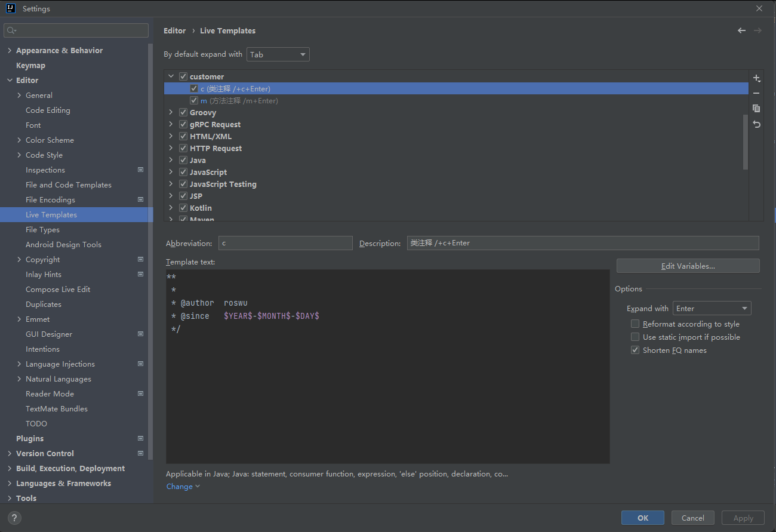
Task: Open the Expand with Enter dropdown
Action: click(712, 308)
